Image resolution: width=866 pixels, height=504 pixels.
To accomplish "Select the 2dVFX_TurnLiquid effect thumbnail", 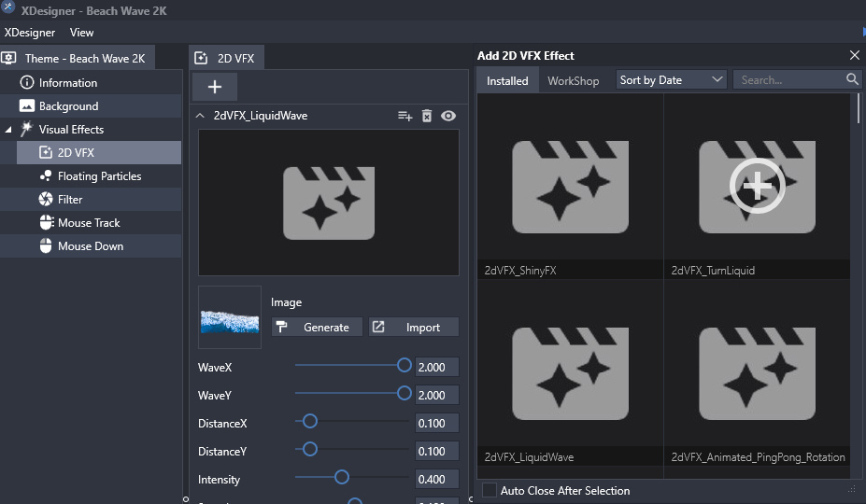I will (757, 188).
